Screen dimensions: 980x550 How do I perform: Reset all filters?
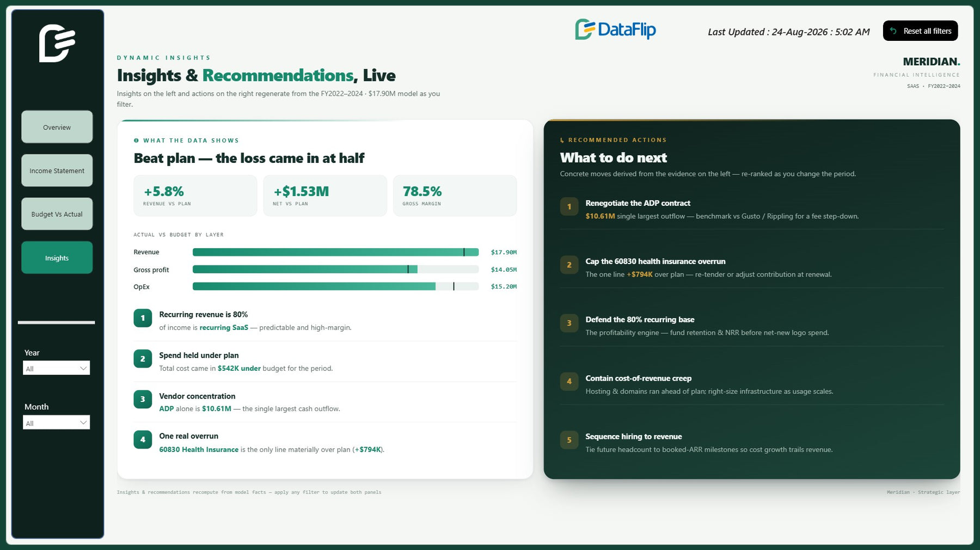[920, 31]
